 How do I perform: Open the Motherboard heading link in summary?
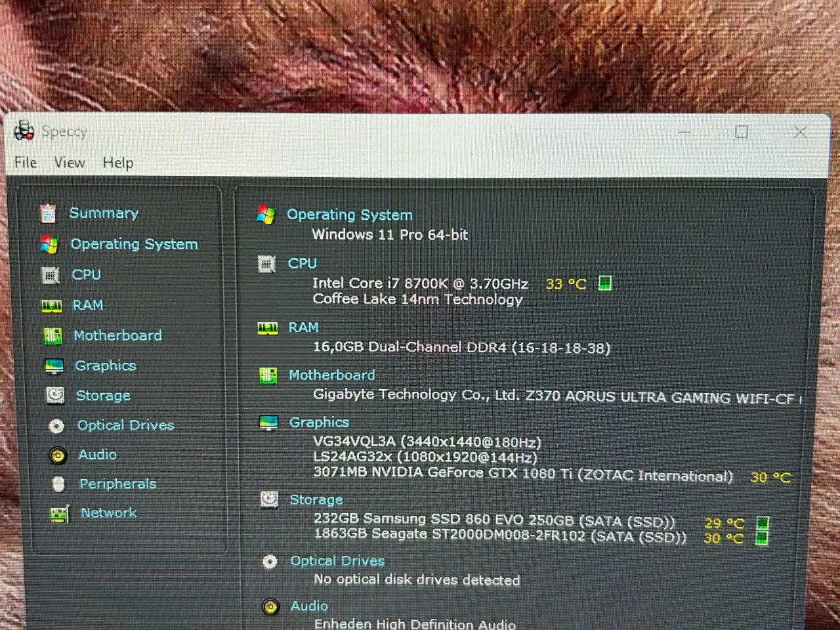point(331,375)
